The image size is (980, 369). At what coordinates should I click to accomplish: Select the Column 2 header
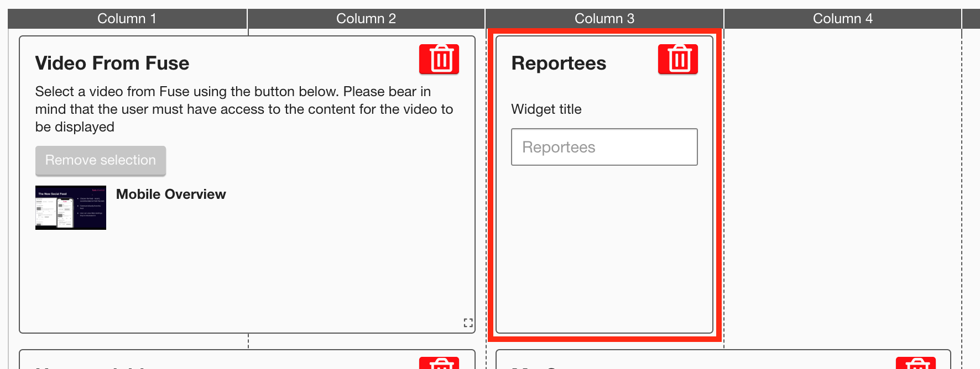pos(366,19)
